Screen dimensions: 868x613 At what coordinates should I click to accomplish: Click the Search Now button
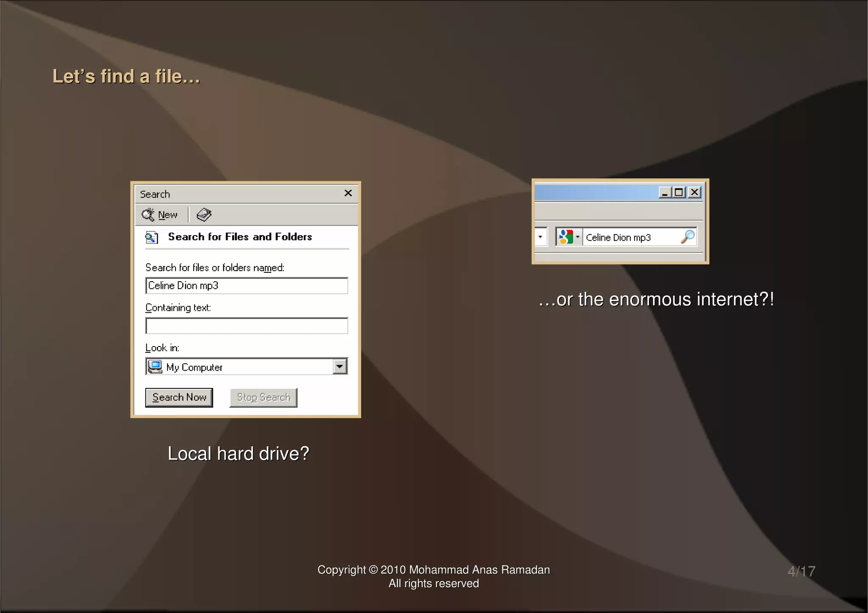pos(179,397)
